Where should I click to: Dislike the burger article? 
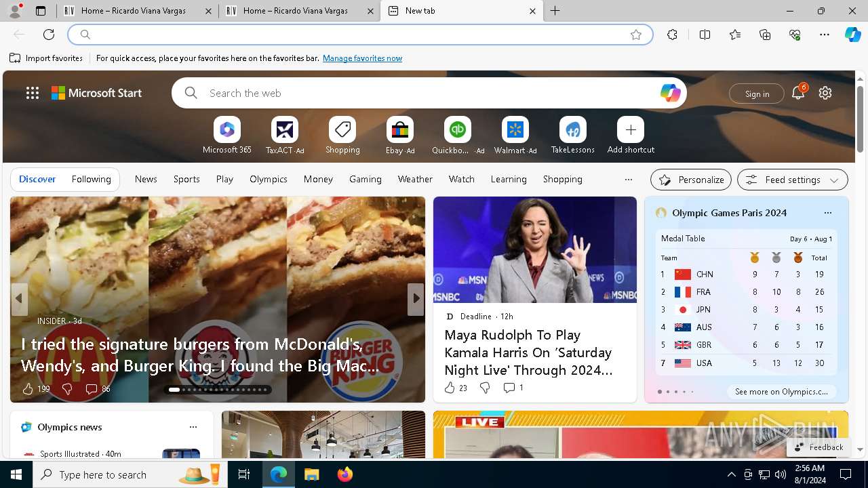pos(67,388)
